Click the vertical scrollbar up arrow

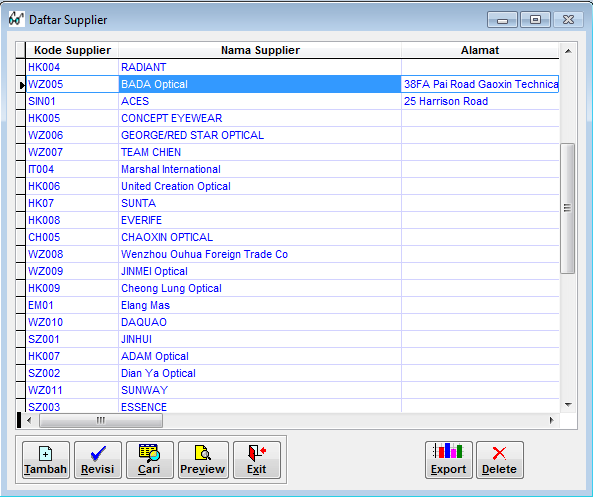pyautogui.click(x=568, y=51)
